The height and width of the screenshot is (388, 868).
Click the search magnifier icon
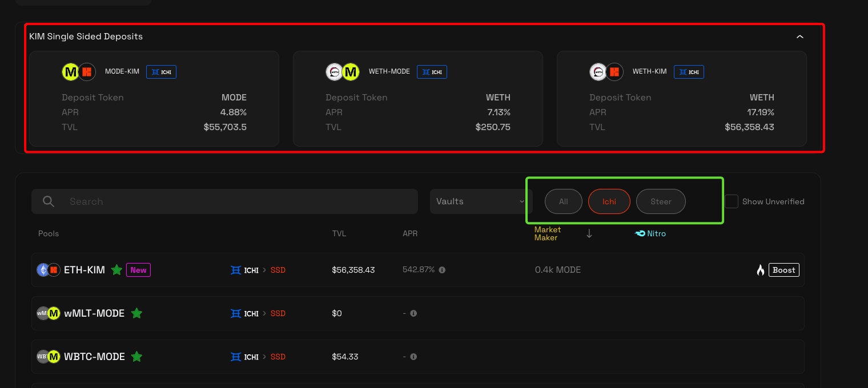pyautogui.click(x=49, y=201)
